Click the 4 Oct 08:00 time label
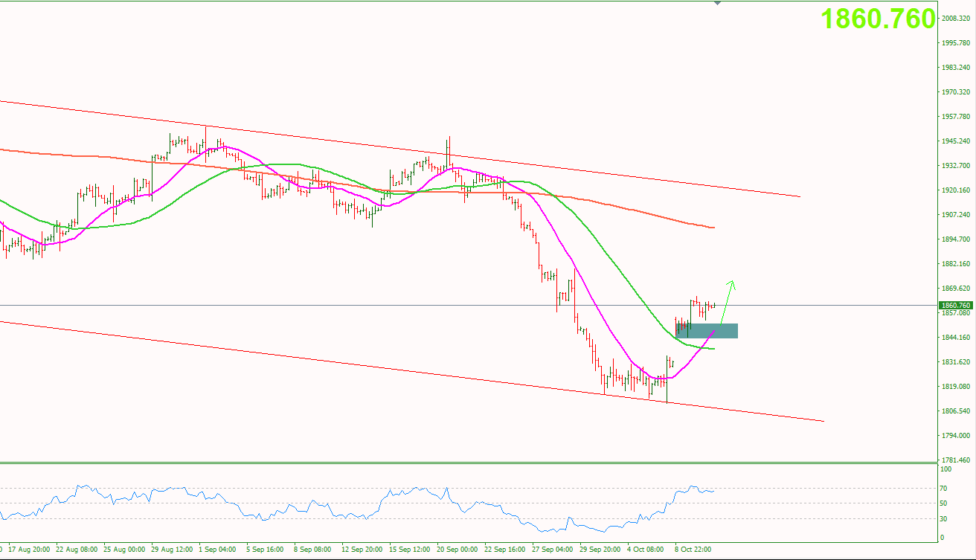 coord(646,550)
